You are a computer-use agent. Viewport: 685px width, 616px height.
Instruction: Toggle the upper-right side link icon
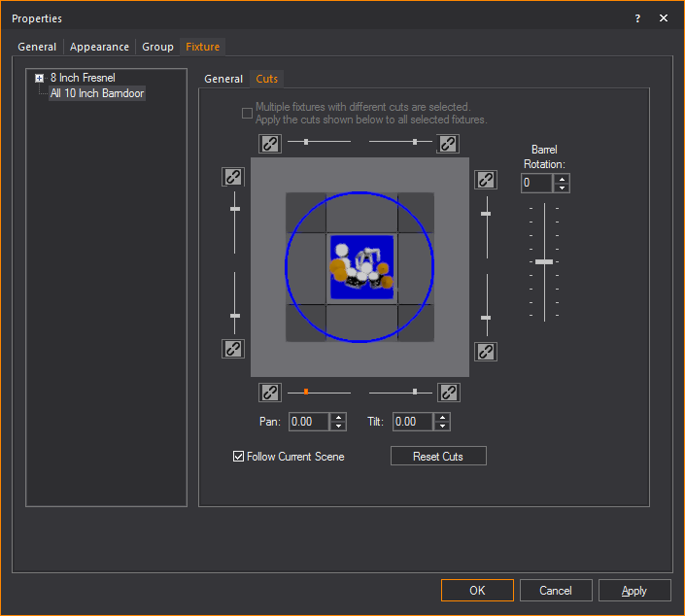[x=486, y=180]
